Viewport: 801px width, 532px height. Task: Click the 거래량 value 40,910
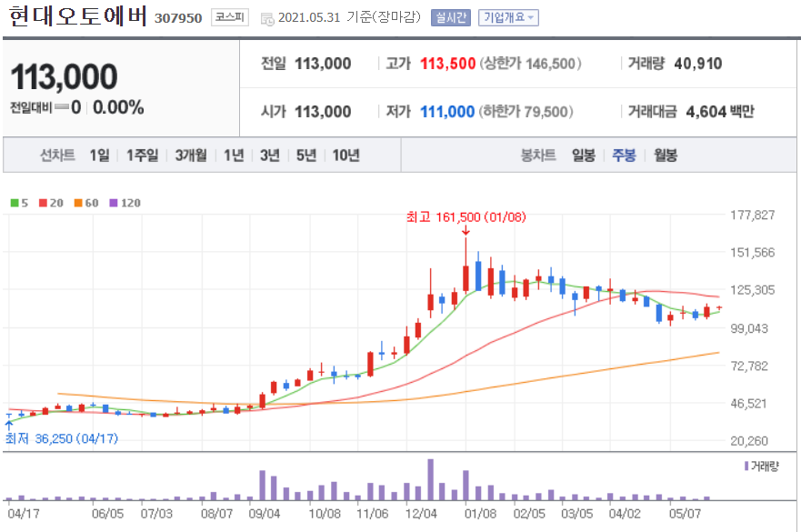pyautogui.click(x=698, y=64)
